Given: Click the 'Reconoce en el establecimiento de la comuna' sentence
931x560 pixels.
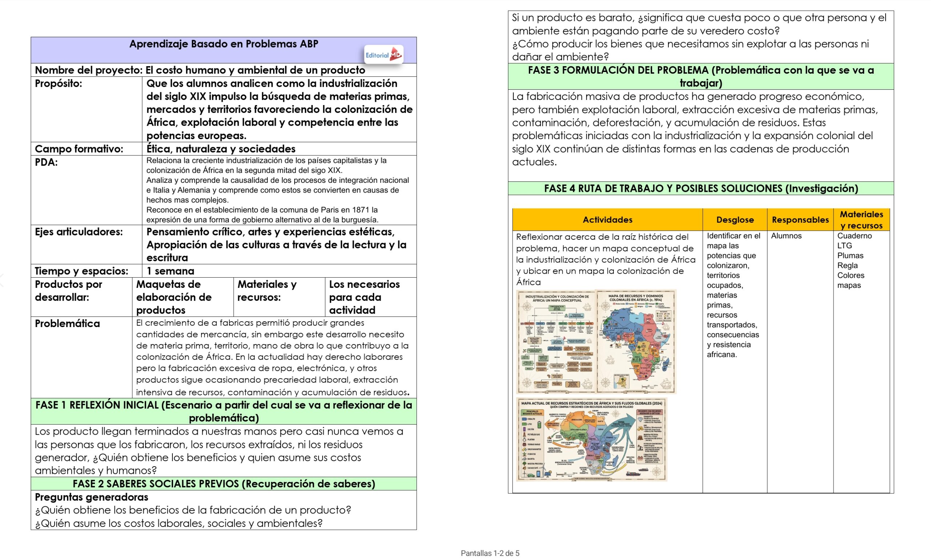Looking at the screenshot, I should click(262, 215).
